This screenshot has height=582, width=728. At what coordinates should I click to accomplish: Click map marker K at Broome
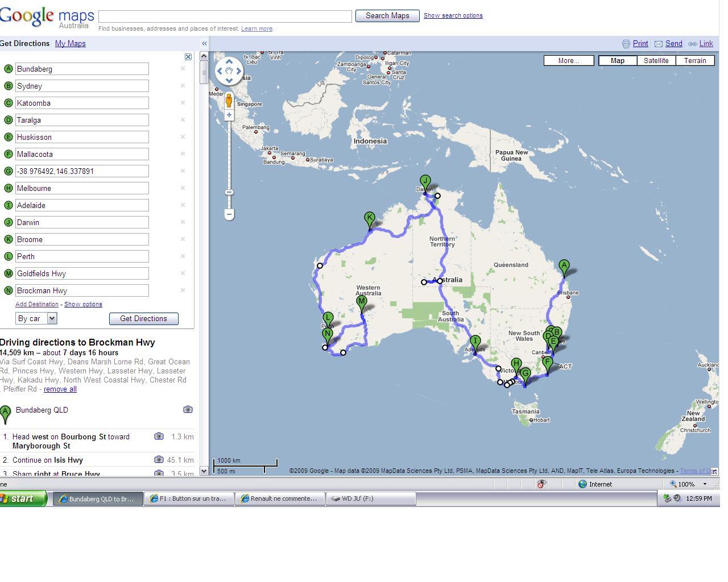(370, 220)
